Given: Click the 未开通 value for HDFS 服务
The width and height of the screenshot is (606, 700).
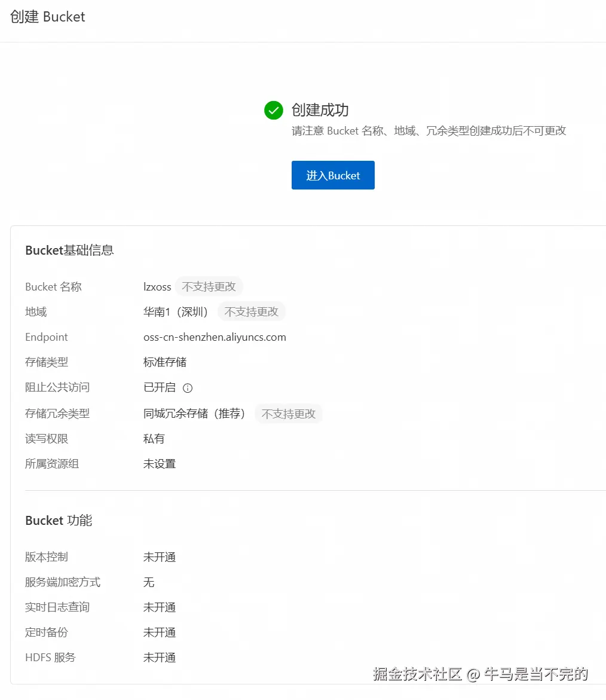Looking at the screenshot, I should tap(160, 657).
